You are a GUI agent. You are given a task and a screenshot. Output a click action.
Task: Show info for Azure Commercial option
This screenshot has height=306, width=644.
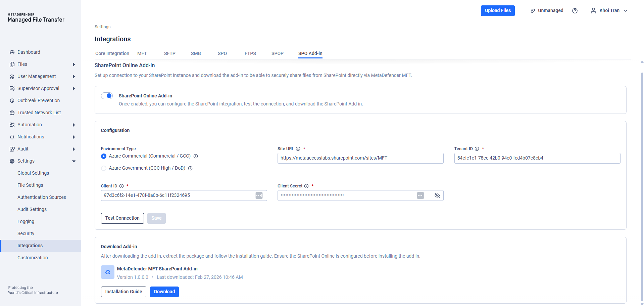pos(196,156)
